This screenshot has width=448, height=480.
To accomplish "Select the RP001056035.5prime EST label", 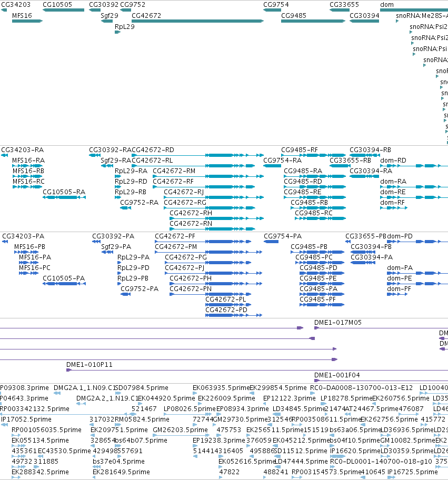I will pyautogui.click(x=46, y=430).
